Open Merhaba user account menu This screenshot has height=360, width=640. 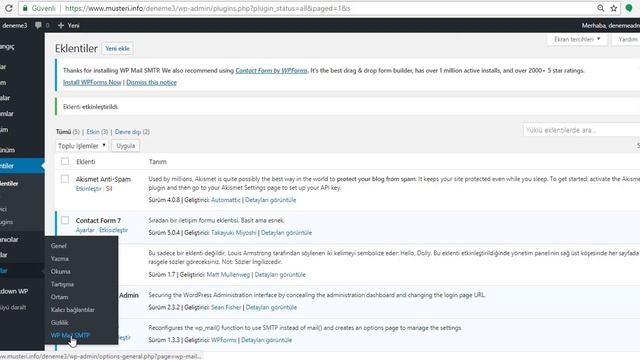coord(611,25)
